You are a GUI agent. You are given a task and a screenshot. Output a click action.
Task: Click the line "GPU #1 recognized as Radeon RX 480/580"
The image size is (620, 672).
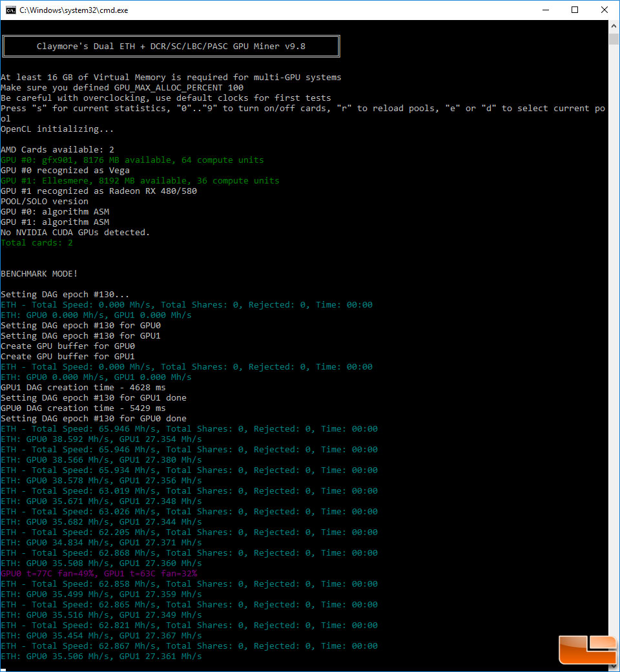(99, 191)
